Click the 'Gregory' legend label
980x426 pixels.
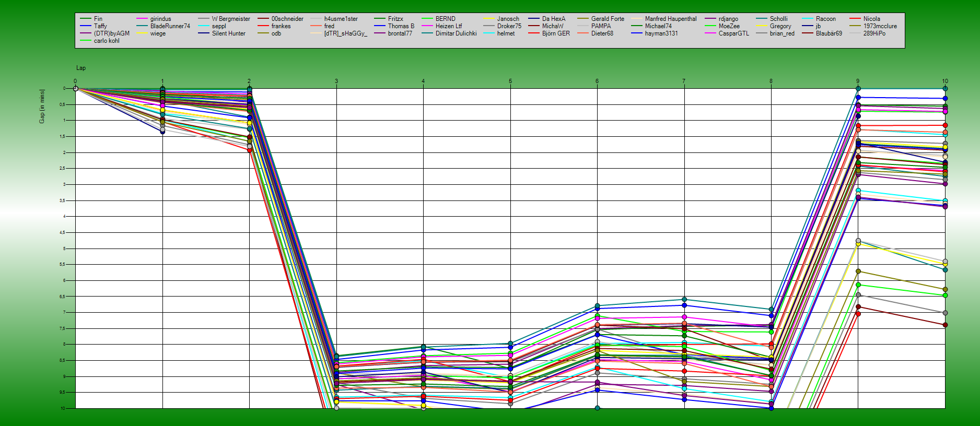click(x=780, y=26)
